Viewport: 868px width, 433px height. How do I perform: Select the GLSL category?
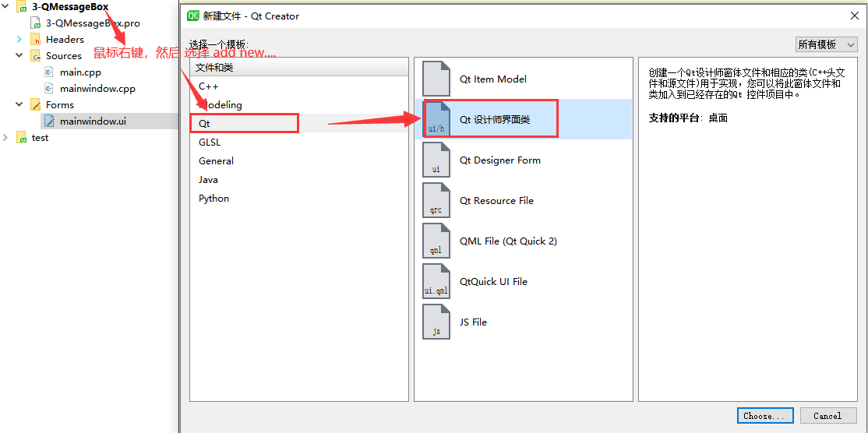pos(299,142)
